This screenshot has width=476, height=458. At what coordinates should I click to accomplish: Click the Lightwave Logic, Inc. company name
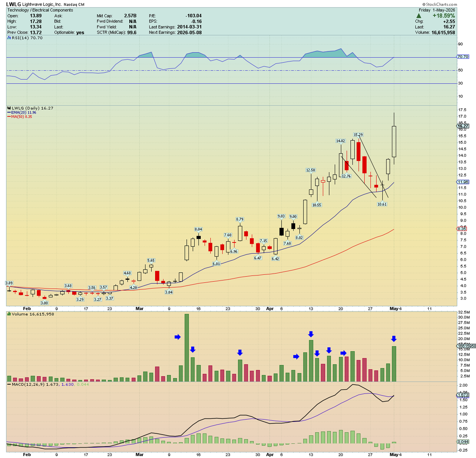(x=42, y=4)
